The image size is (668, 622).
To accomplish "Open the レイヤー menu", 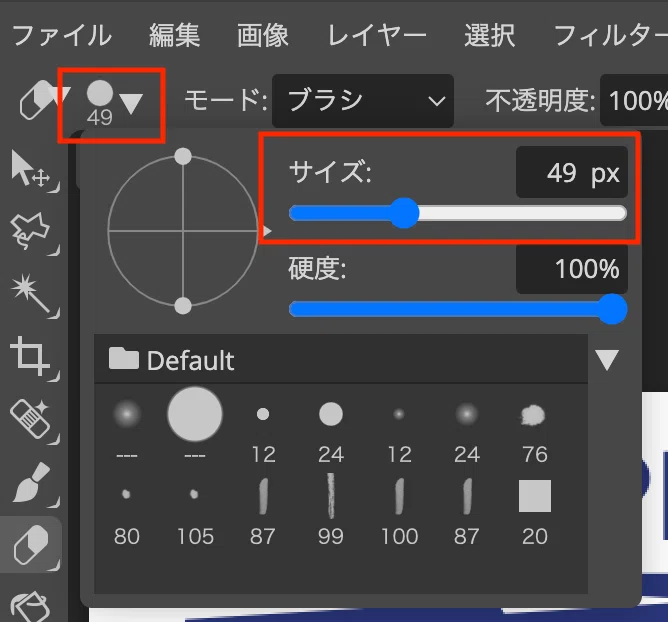I will coord(377,35).
